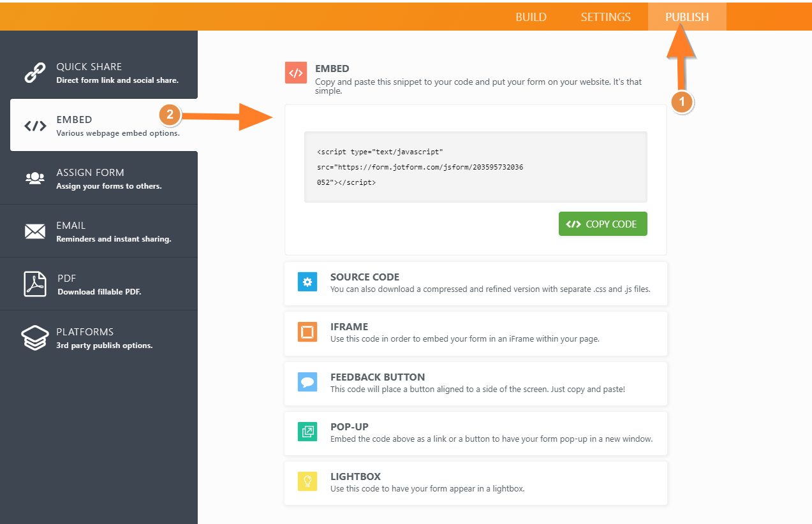Click the PDF document icon
The height and width of the screenshot is (524, 812).
click(35, 284)
